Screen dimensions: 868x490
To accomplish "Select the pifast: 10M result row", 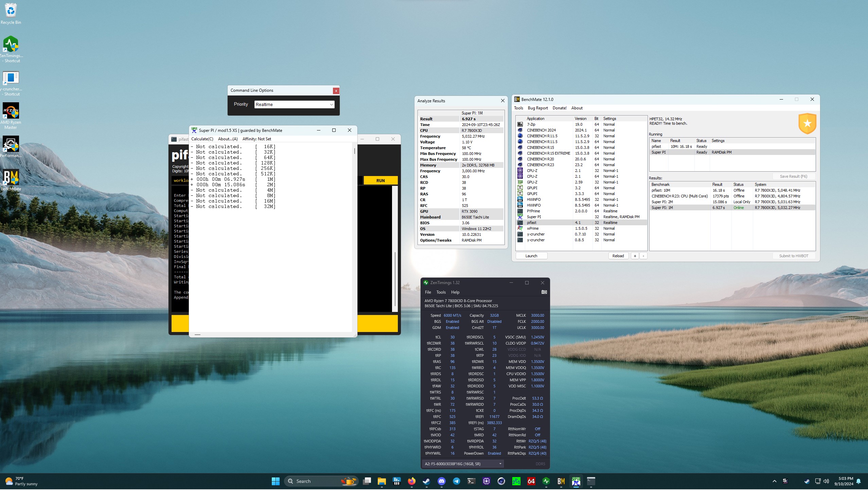I will [x=732, y=191].
